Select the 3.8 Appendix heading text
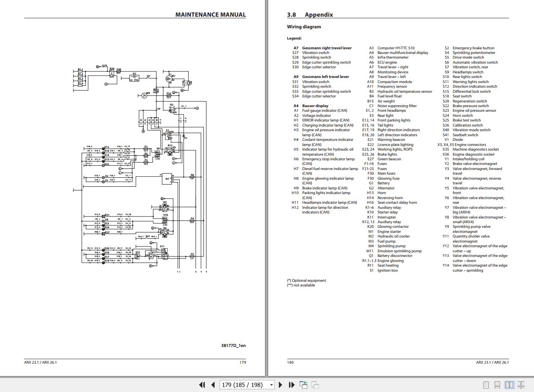 tap(310, 14)
